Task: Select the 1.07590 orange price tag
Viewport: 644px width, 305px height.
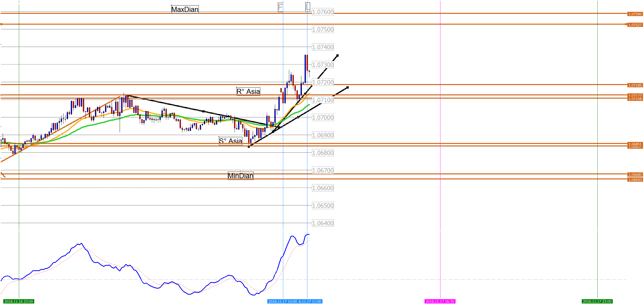Action: tap(635, 14)
